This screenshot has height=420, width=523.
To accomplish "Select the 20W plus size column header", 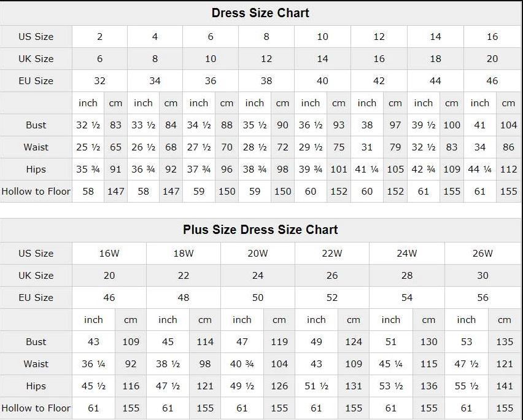I will 258,253.
